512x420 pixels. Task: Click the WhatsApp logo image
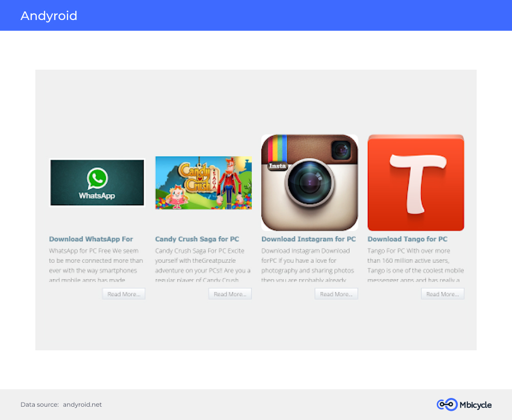tap(97, 182)
